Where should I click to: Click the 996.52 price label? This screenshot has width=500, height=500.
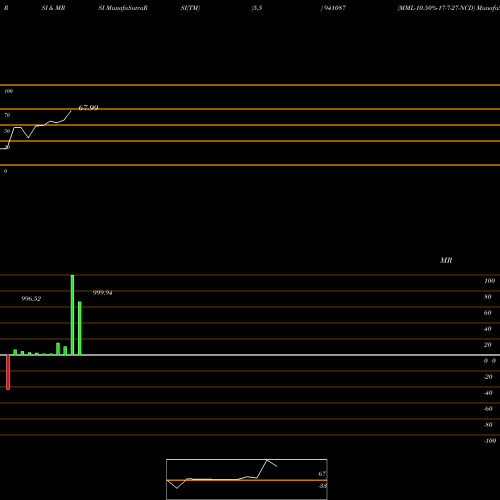(31, 299)
